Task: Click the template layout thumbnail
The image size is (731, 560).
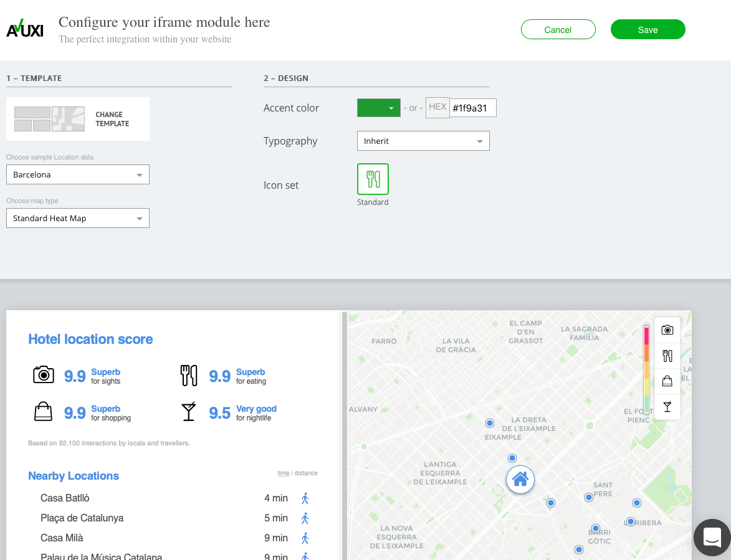Action: pos(49,119)
